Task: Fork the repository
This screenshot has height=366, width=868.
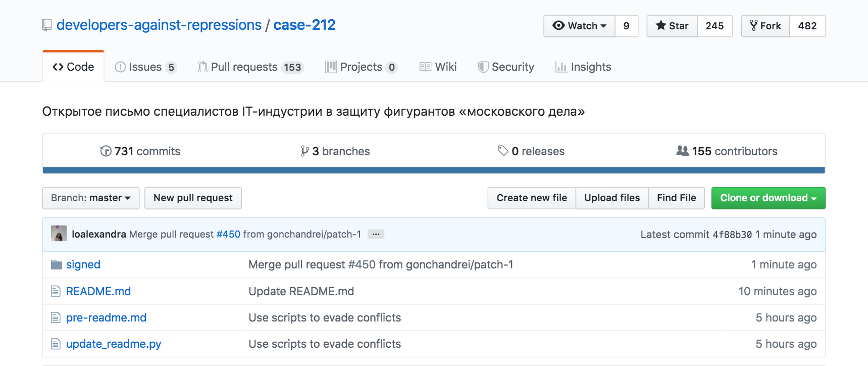Action: (765, 26)
